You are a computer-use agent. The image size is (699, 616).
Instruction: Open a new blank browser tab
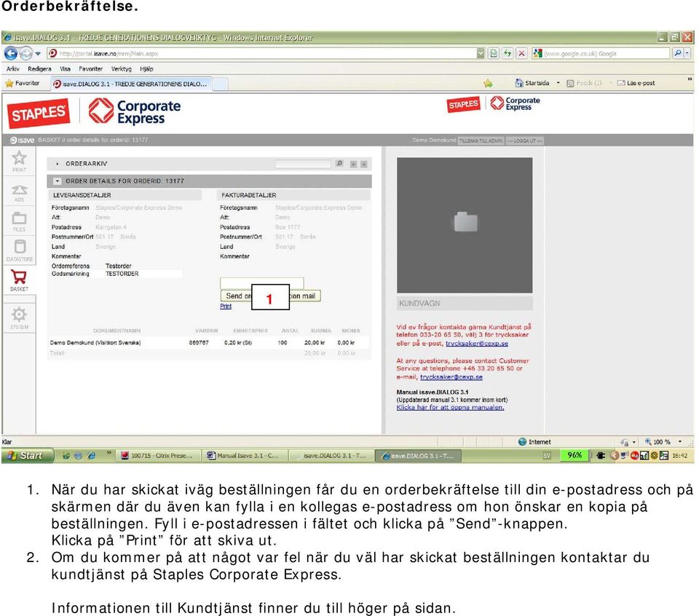220,84
